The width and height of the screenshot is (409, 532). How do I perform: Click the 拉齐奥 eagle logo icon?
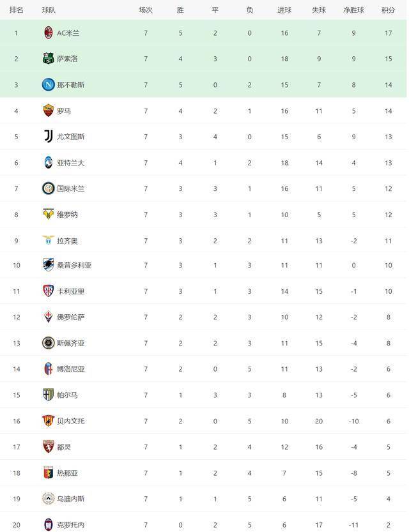(x=48, y=240)
